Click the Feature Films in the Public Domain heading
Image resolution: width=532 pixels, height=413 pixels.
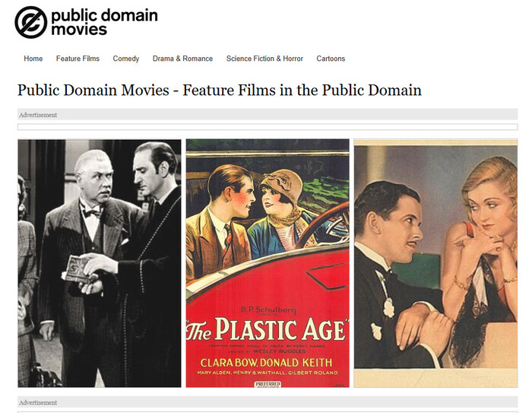tap(219, 90)
